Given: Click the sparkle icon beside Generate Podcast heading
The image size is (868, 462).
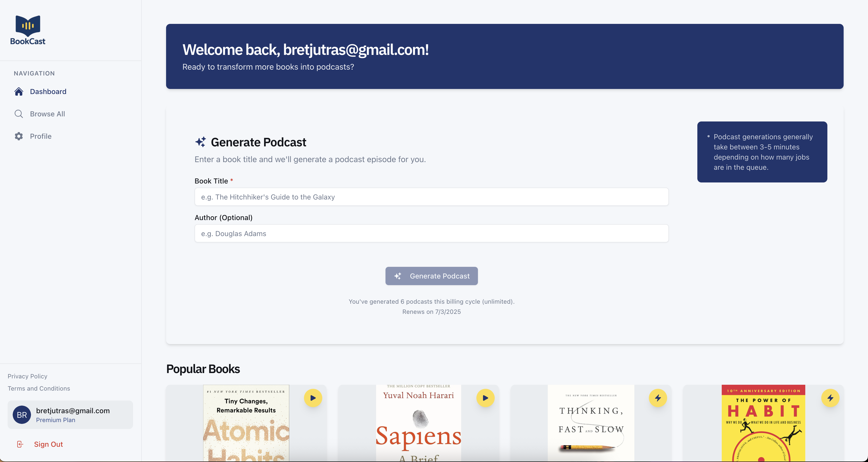Looking at the screenshot, I should click(200, 142).
